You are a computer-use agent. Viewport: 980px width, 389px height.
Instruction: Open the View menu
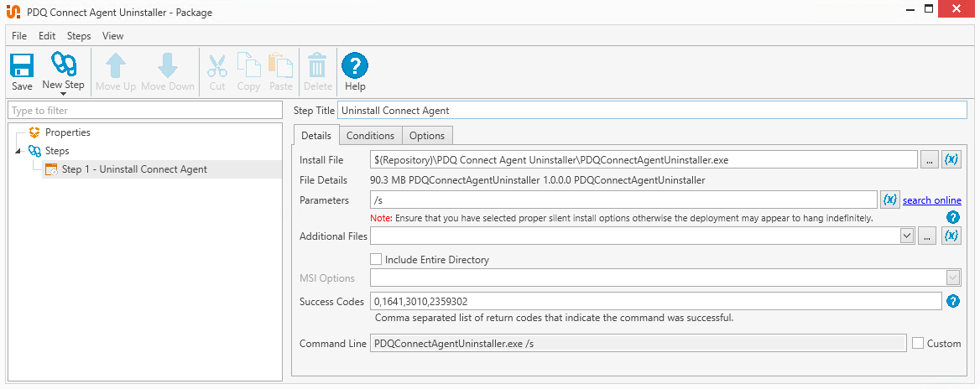point(113,35)
